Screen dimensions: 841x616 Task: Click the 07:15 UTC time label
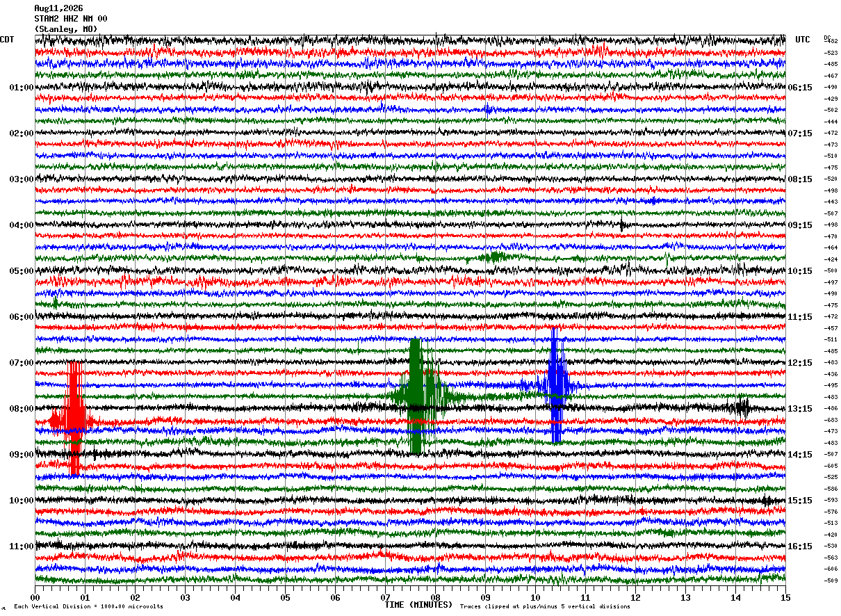pyautogui.click(x=800, y=133)
